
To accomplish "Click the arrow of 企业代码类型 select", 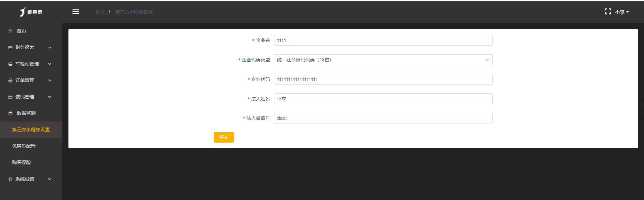I will pos(487,60).
